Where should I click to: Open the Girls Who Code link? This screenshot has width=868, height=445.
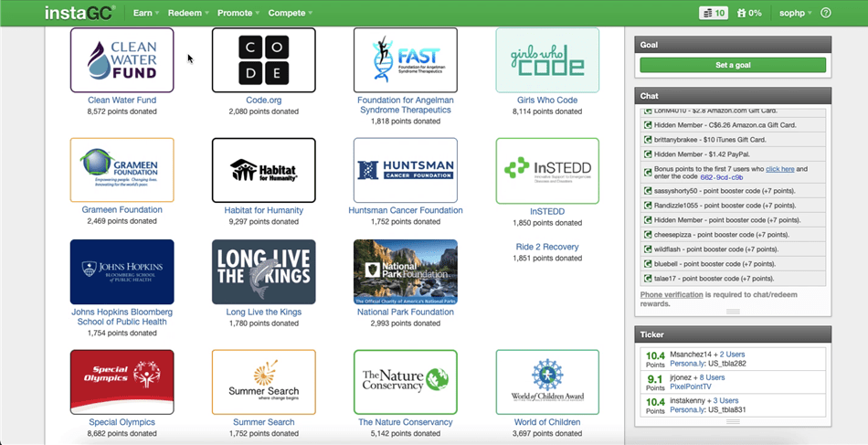coord(547,101)
